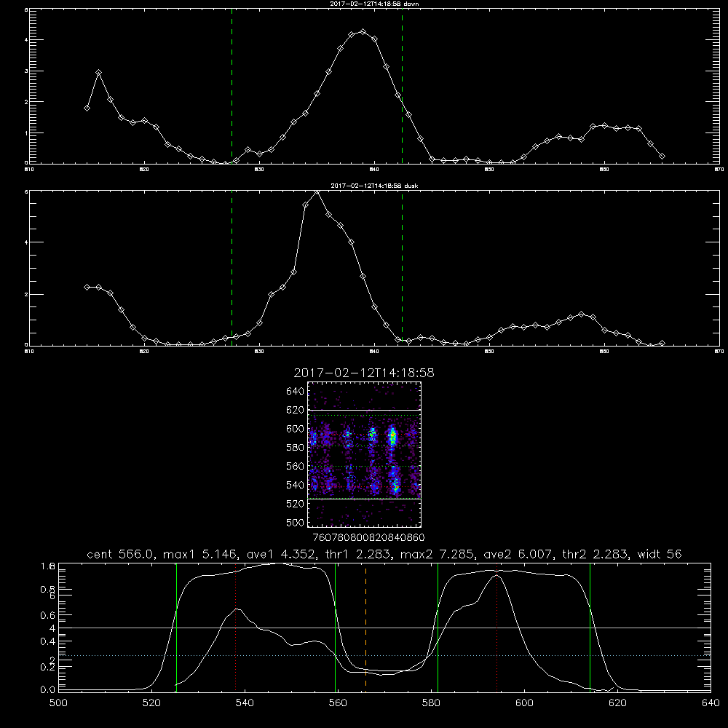Click the '860' label under the spectrogram
728x728 pixels.
click(416, 537)
